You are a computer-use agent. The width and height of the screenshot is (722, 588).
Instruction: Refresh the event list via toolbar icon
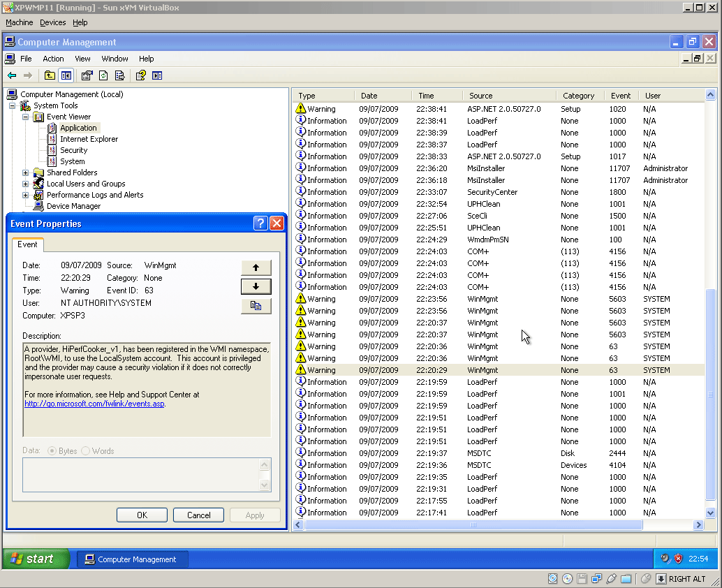[103, 75]
